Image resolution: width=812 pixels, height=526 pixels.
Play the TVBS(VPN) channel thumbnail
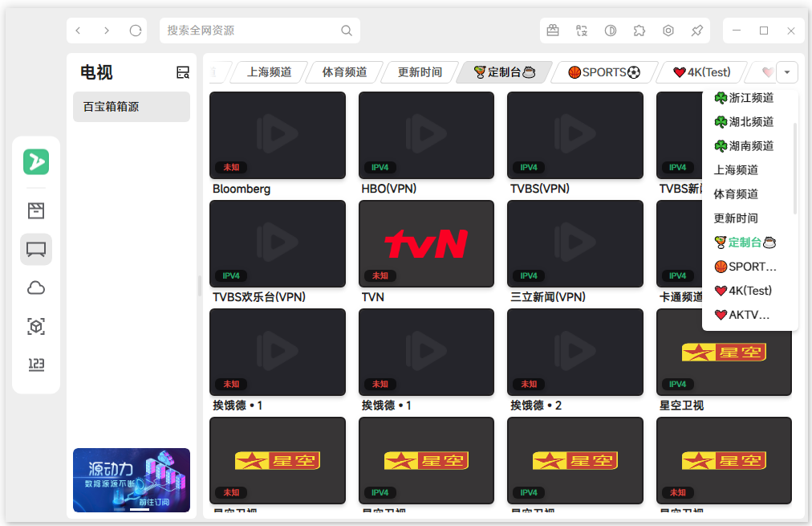[x=575, y=135]
